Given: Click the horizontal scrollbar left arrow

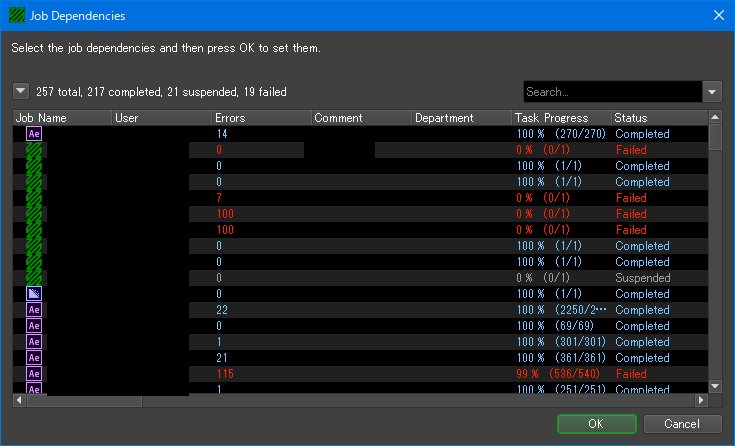Looking at the screenshot, I should (x=19, y=400).
